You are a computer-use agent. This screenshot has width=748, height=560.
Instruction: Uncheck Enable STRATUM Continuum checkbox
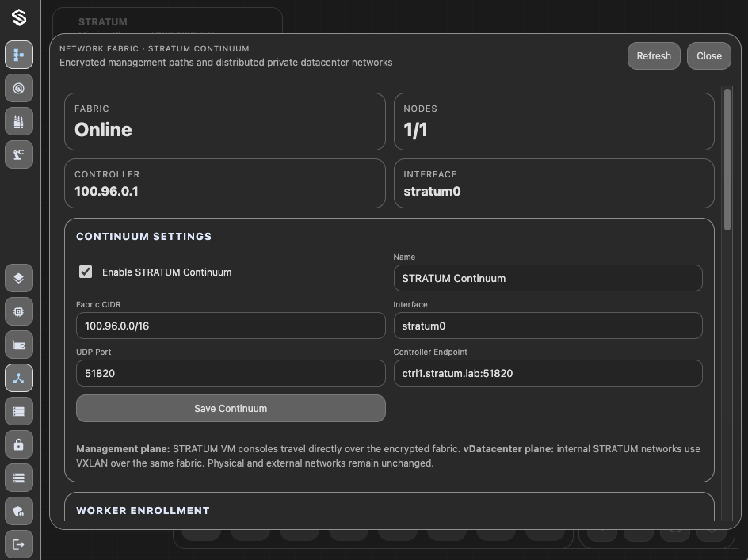86,272
